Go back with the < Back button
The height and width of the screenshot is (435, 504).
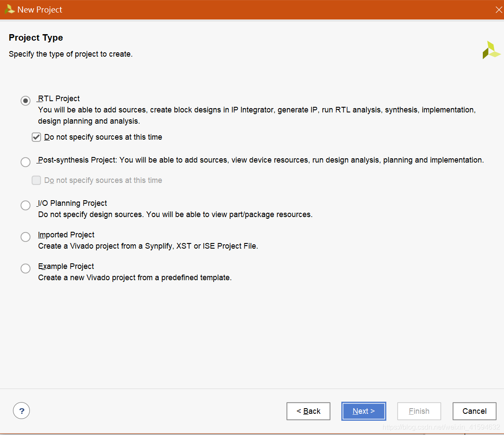pyautogui.click(x=308, y=411)
